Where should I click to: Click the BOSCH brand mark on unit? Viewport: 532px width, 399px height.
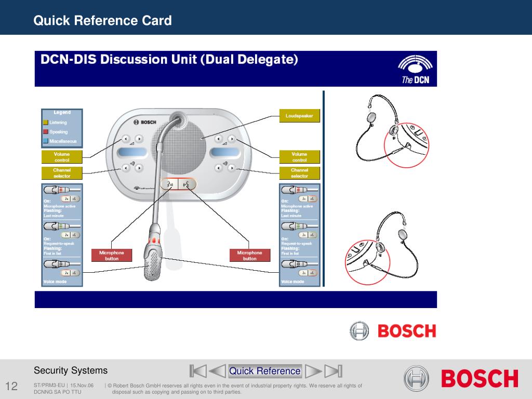(145, 122)
